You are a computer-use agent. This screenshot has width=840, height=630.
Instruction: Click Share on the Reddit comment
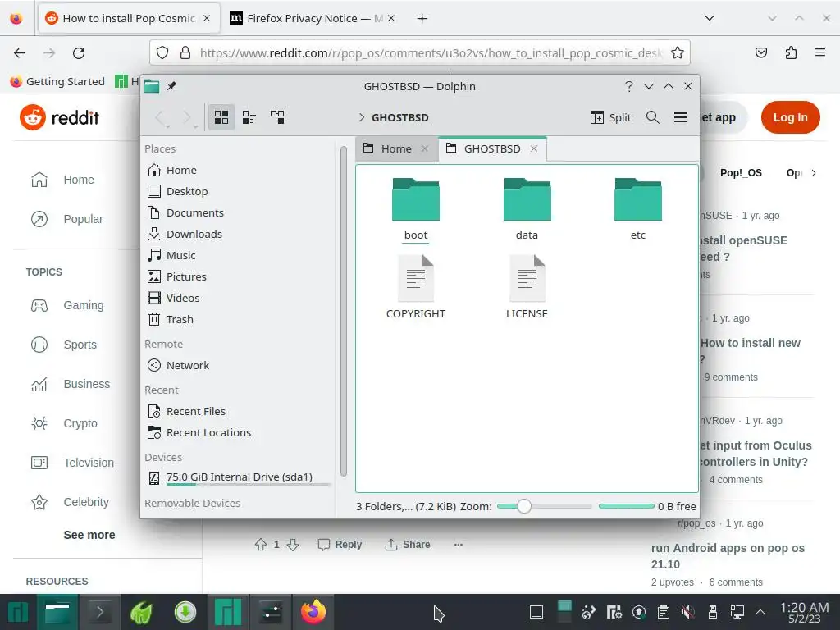coord(407,545)
